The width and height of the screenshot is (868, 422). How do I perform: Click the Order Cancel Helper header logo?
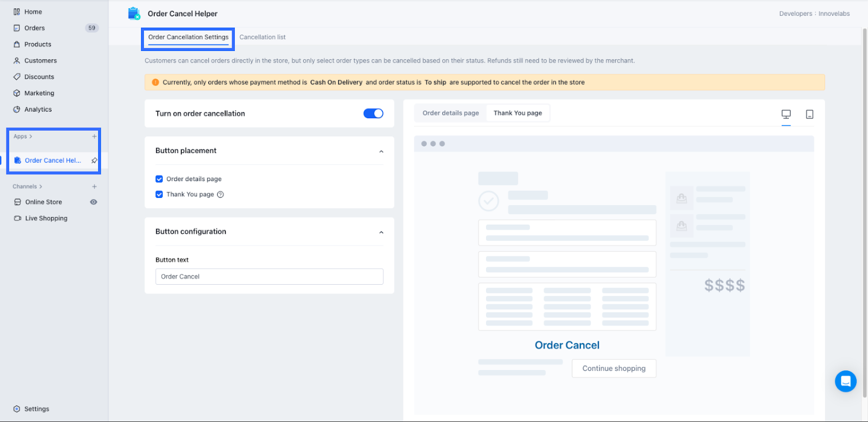[134, 14]
